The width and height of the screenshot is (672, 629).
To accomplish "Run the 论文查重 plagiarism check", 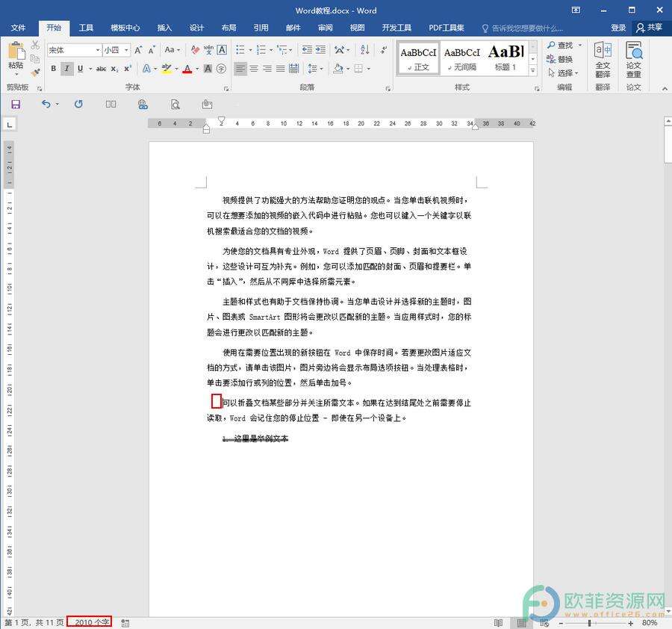I will coord(634,60).
